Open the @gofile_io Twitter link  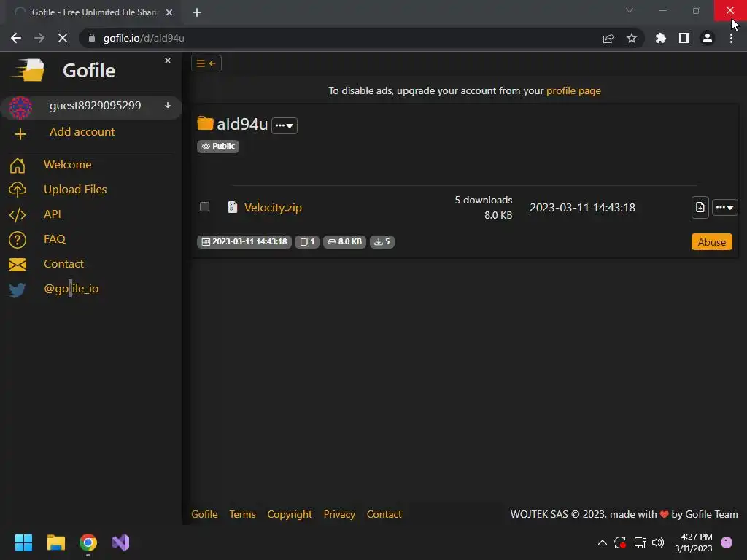(71, 289)
